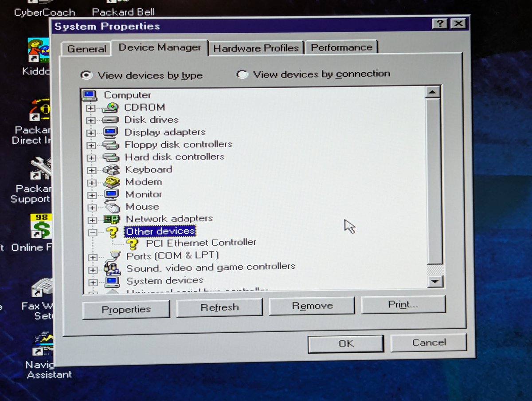The width and height of the screenshot is (532, 401).
Task: Click the device list scrollbar thumb
Action: (x=434, y=181)
